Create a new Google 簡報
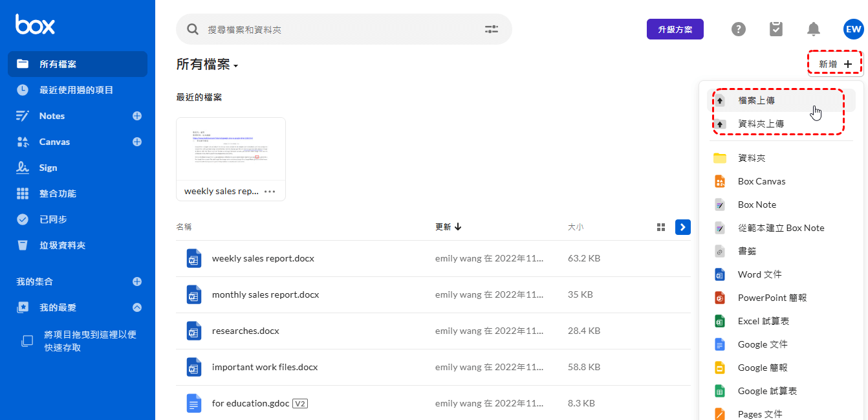868x420 pixels. (x=763, y=368)
